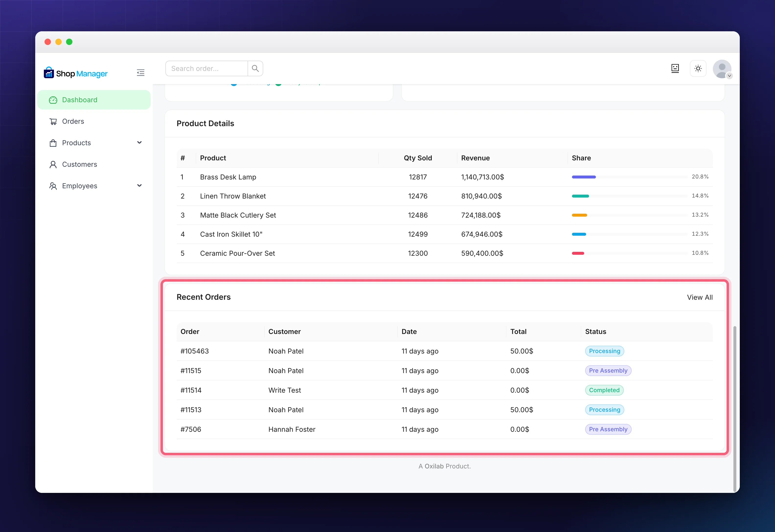Select Cast Iron Skillet 10" product

tap(231, 234)
